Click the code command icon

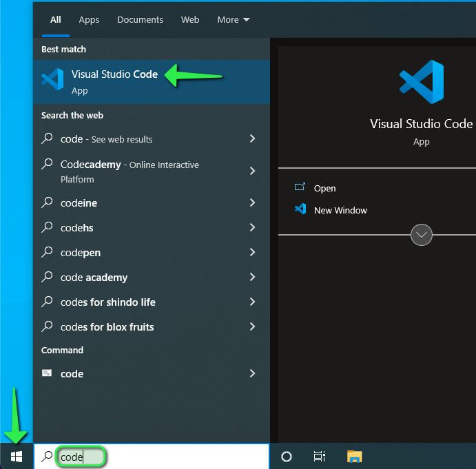pos(47,373)
